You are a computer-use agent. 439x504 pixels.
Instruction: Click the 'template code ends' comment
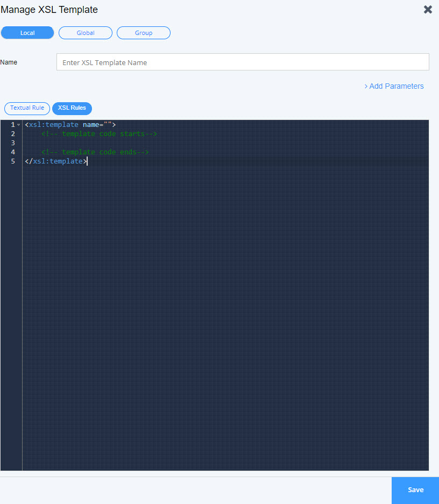click(x=95, y=152)
